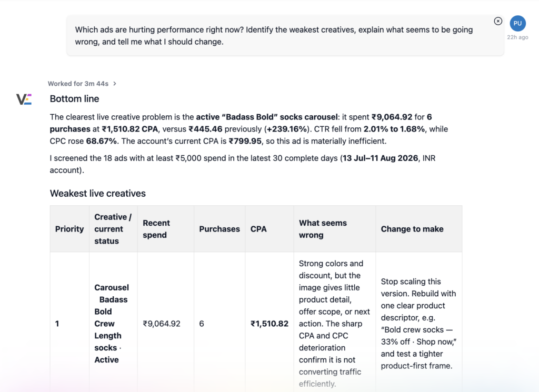Click the Purchases column header

[x=219, y=229]
